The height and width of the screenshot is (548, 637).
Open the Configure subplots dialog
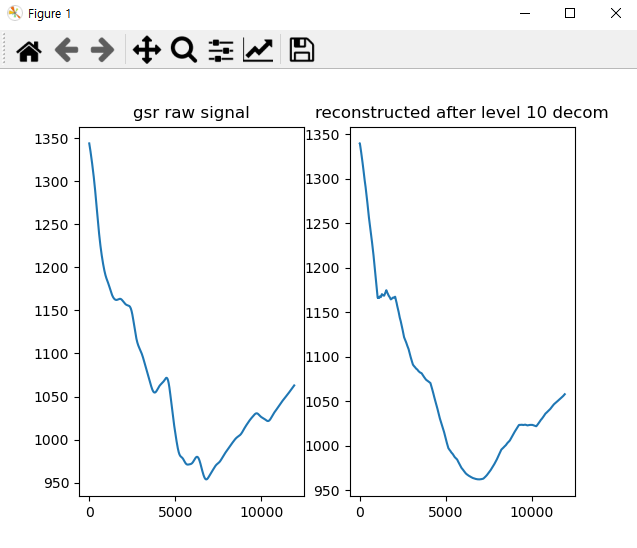[221, 50]
